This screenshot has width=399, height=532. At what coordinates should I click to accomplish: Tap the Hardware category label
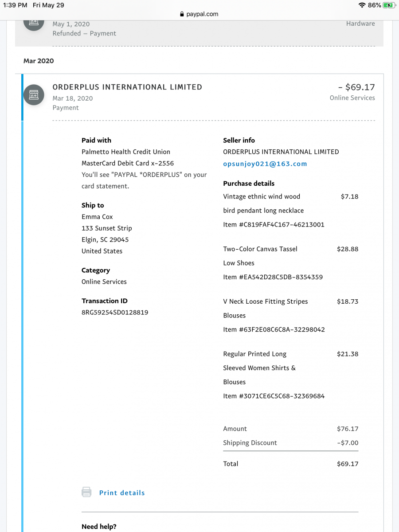[360, 23]
